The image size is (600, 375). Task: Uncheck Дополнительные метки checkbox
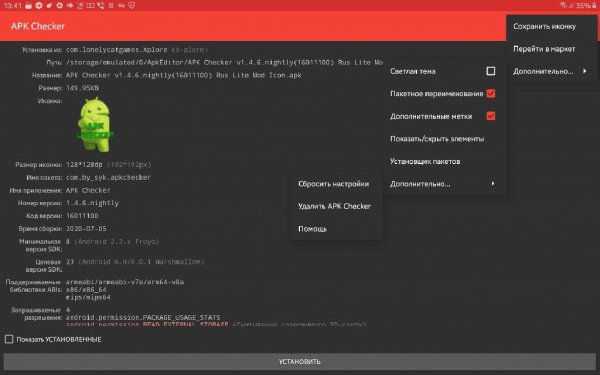click(x=491, y=116)
